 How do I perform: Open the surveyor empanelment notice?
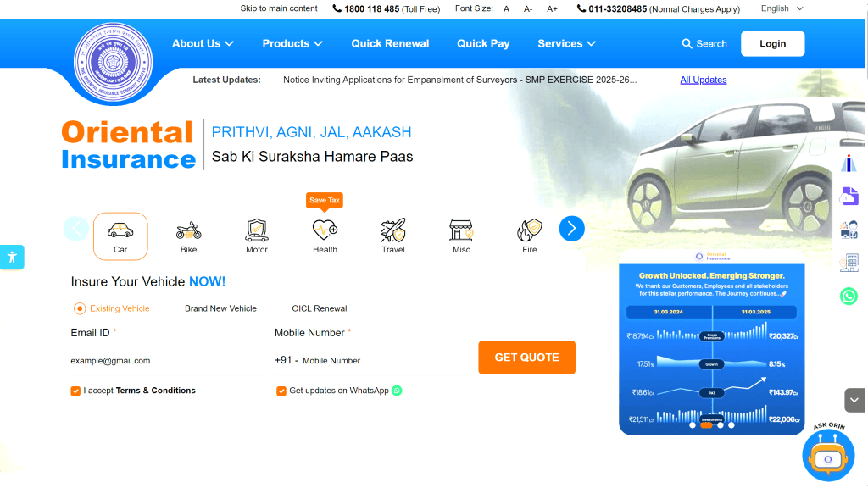point(460,80)
